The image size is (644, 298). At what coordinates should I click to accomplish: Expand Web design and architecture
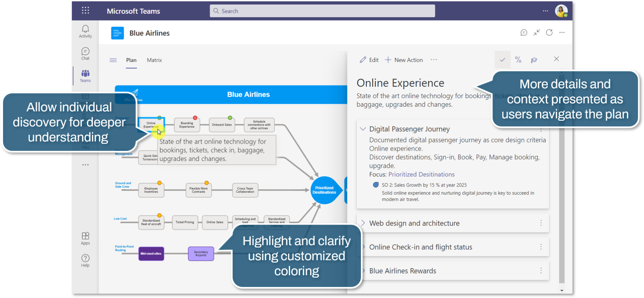[363, 223]
